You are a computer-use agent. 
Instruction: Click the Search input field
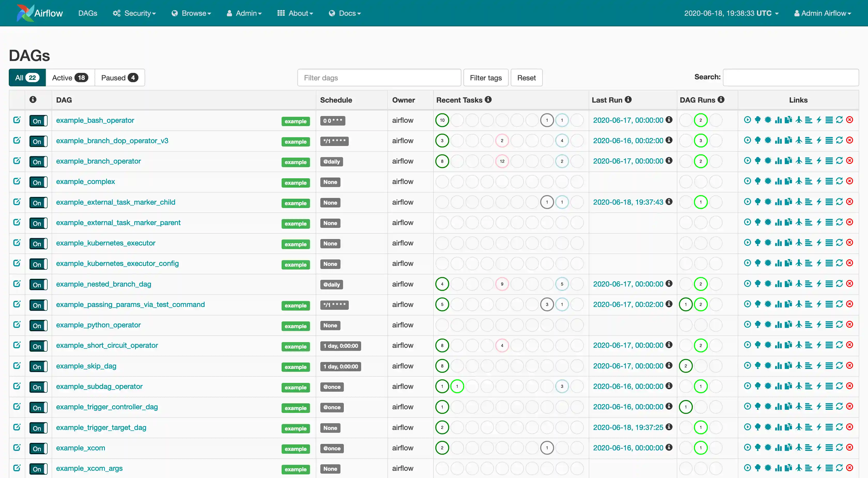pyautogui.click(x=791, y=78)
